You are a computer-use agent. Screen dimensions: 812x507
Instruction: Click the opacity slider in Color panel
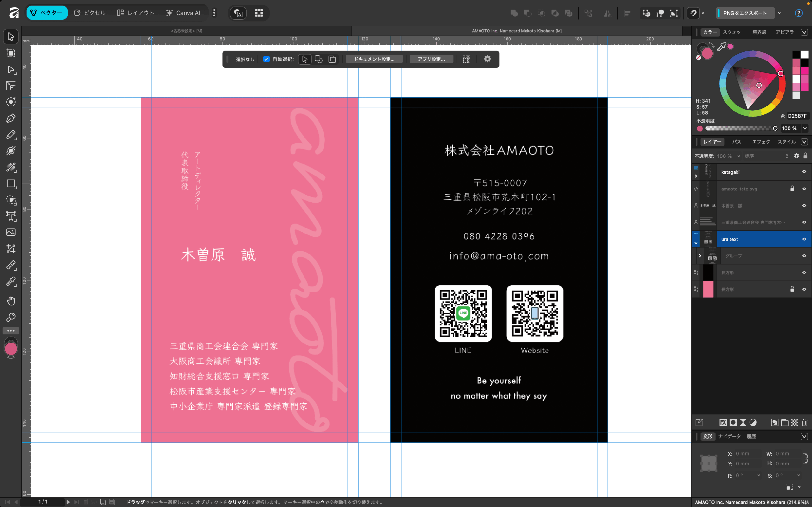click(740, 128)
